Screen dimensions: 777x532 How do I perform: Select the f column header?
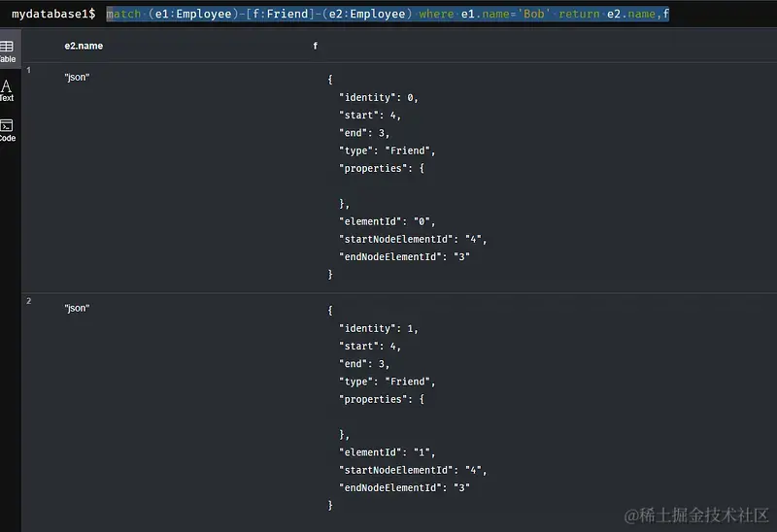(x=315, y=46)
